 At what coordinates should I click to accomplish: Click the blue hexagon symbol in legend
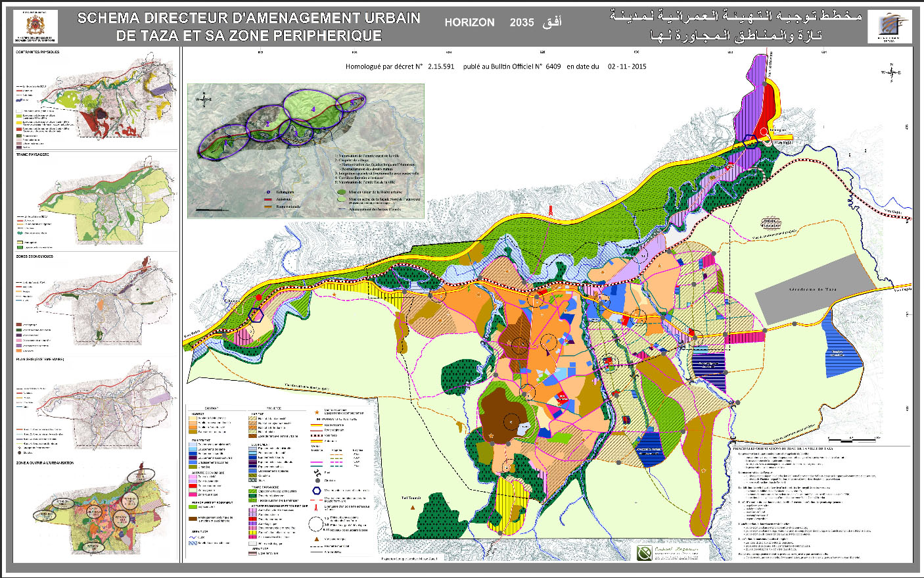pos(316,490)
